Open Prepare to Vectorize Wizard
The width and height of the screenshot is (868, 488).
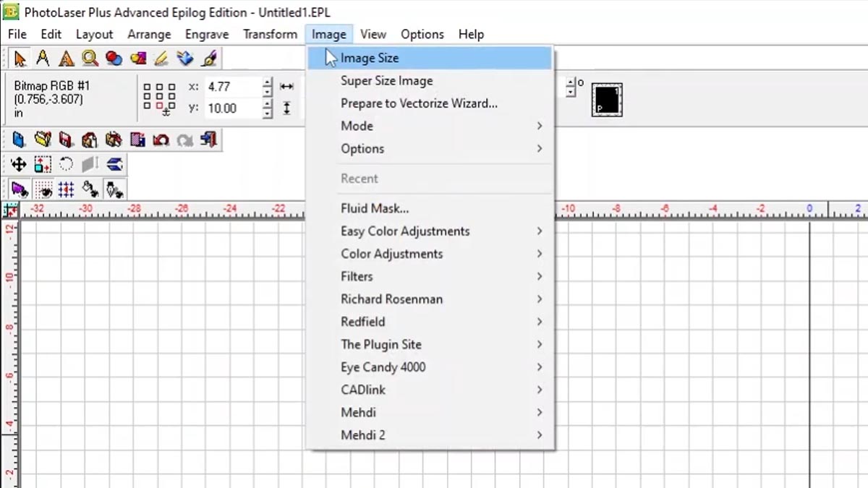pos(419,103)
